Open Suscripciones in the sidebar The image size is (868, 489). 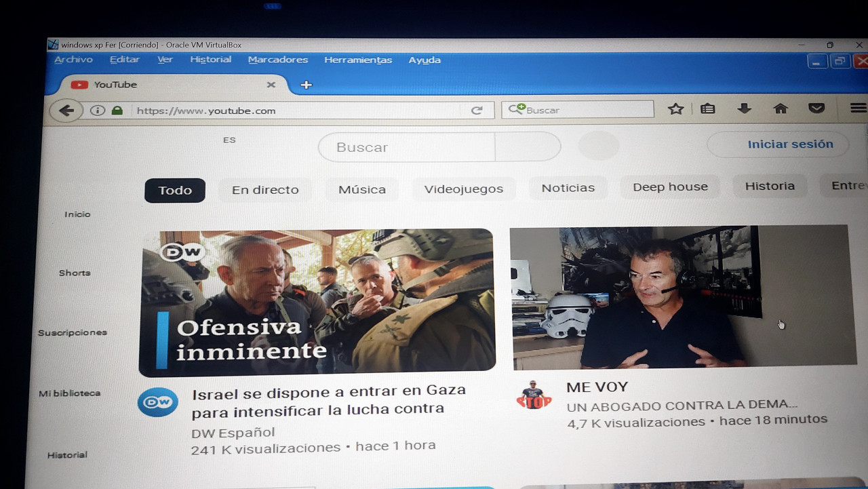tap(73, 333)
